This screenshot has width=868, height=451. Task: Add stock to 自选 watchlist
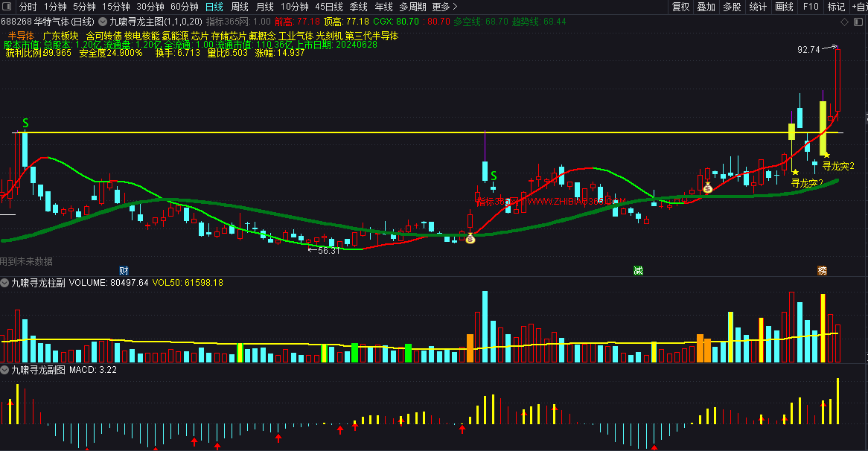(x=860, y=7)
